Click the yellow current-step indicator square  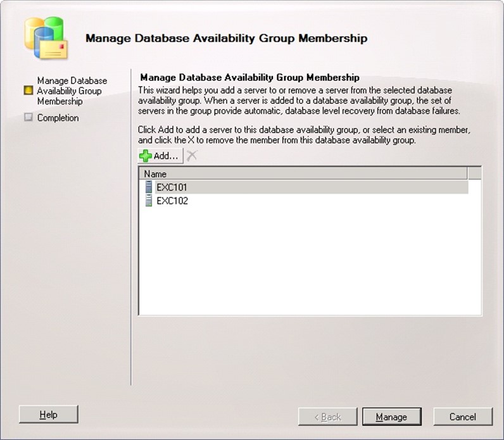pyautogui.click(x=28, y=91)
